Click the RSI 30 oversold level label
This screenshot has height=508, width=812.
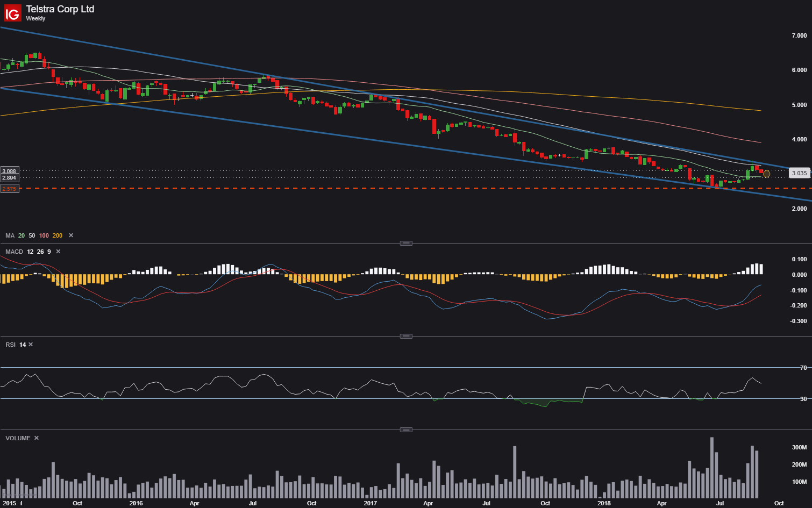coord(803,399)
